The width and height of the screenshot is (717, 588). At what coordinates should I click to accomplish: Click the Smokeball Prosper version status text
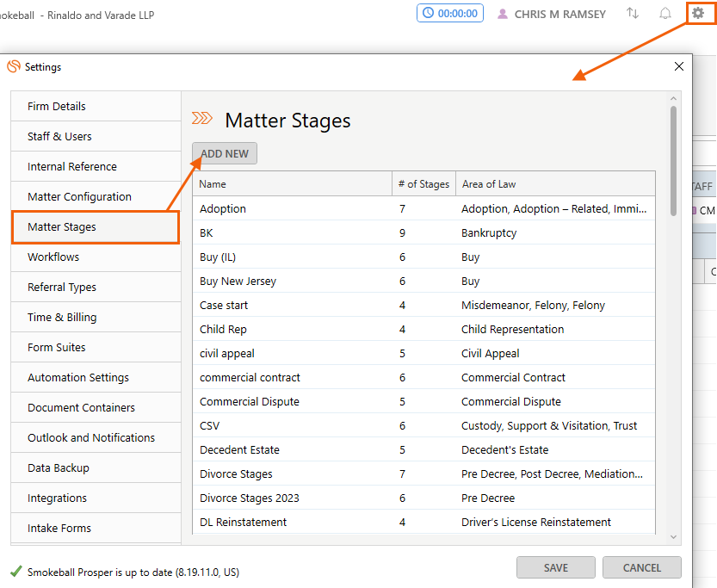(133, 573)
